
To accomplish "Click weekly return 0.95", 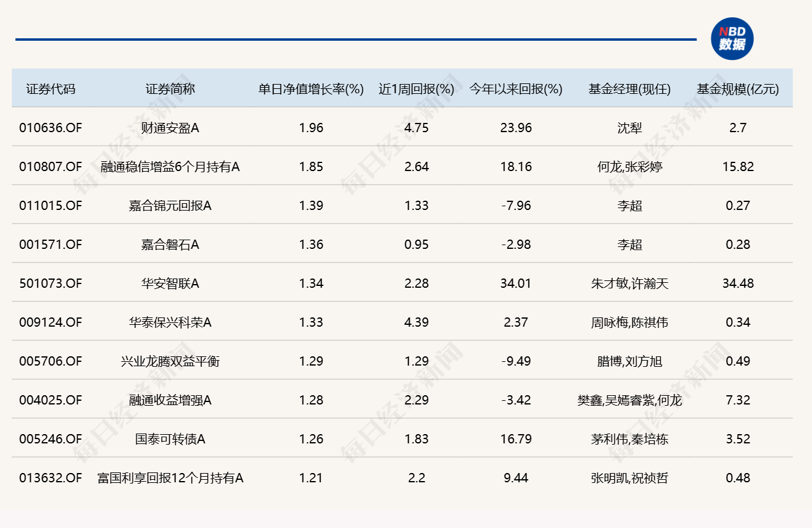I will (x=416, y=245).
